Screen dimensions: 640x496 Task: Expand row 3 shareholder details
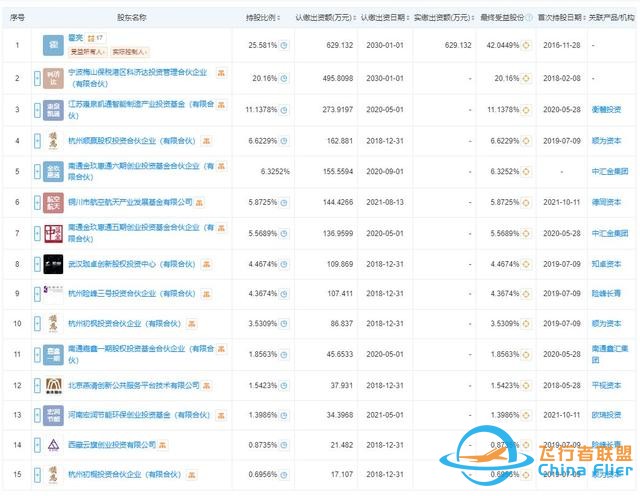[x=37, y=110]
